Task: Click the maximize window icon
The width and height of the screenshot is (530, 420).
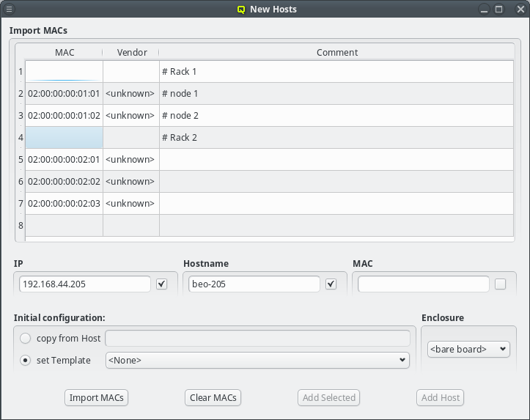Action: (499, 10)
